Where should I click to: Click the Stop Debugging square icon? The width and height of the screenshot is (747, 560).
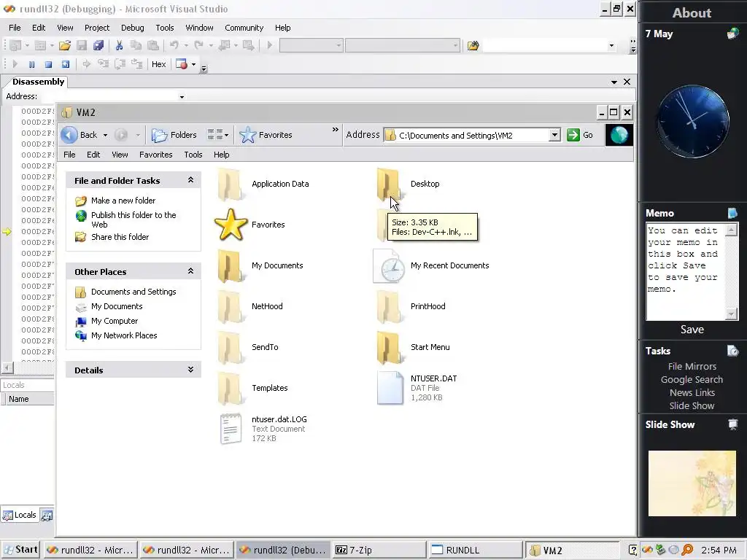pos(48,64)
